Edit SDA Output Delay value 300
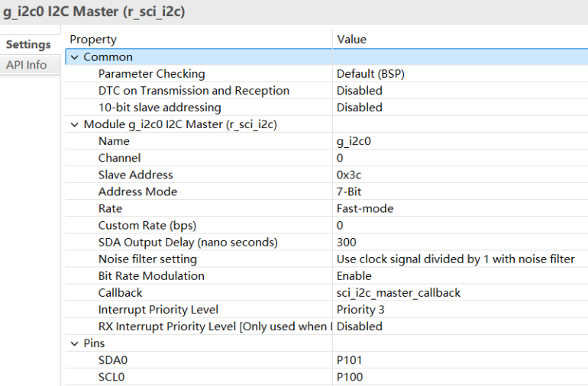 346,243
